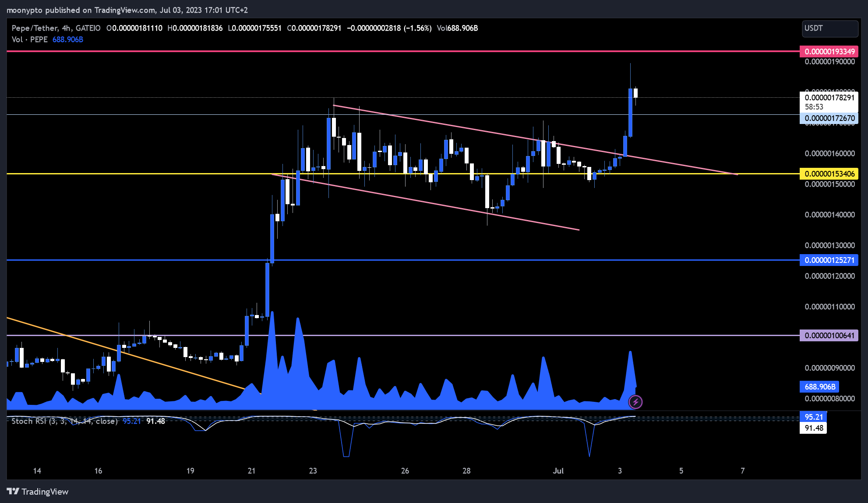The height and width of the screenshot is (503, 868).
Task: Click the 0.00000140000 price axis tick
Action: click(x=829, y=215)
